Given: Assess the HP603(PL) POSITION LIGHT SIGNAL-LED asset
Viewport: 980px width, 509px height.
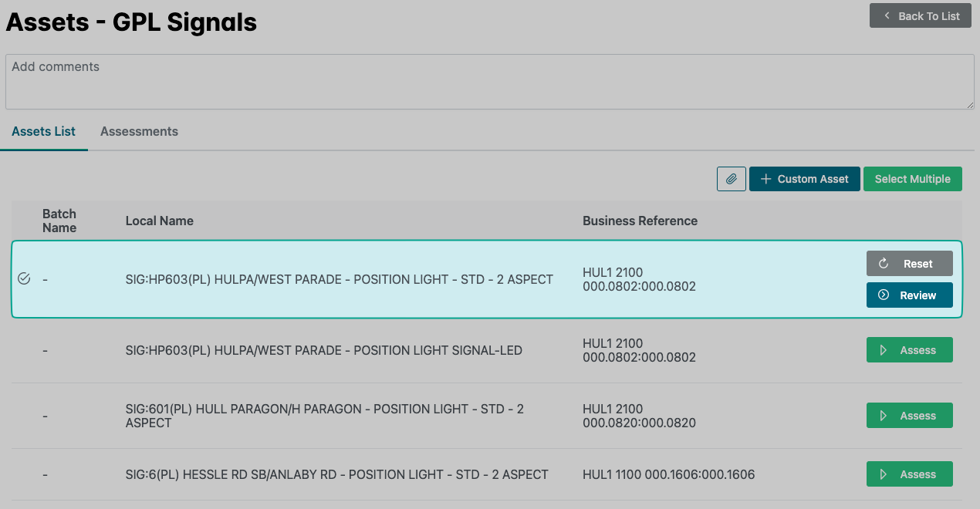Looking at the screenshot, I should (909, 350).
